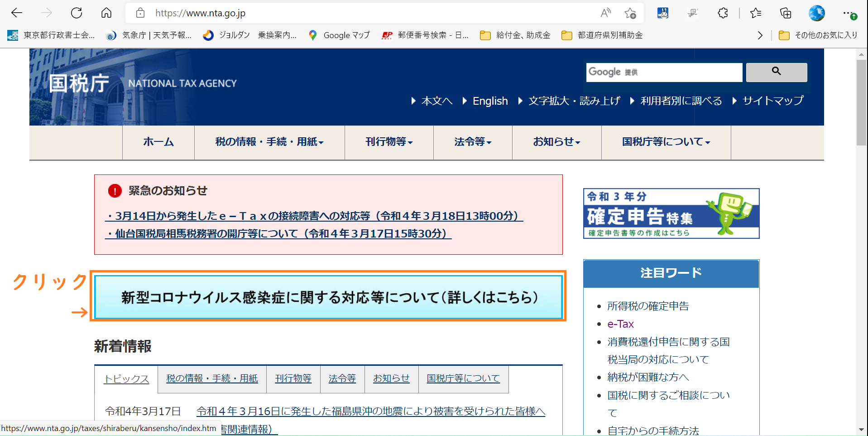The width and height of the screenshot is (868, 436).
Task: Open the browser profile avatar
Action: [x=816, y=13]
